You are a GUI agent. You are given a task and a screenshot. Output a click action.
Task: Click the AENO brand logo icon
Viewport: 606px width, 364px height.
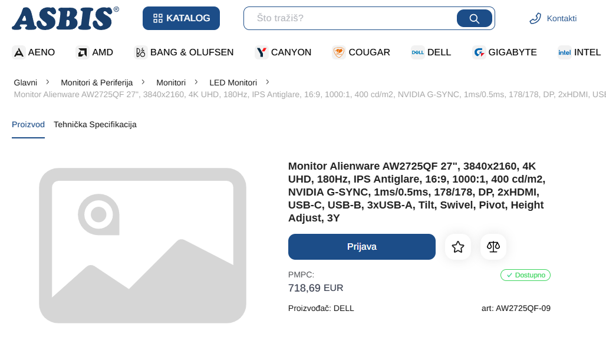(18, 52)
